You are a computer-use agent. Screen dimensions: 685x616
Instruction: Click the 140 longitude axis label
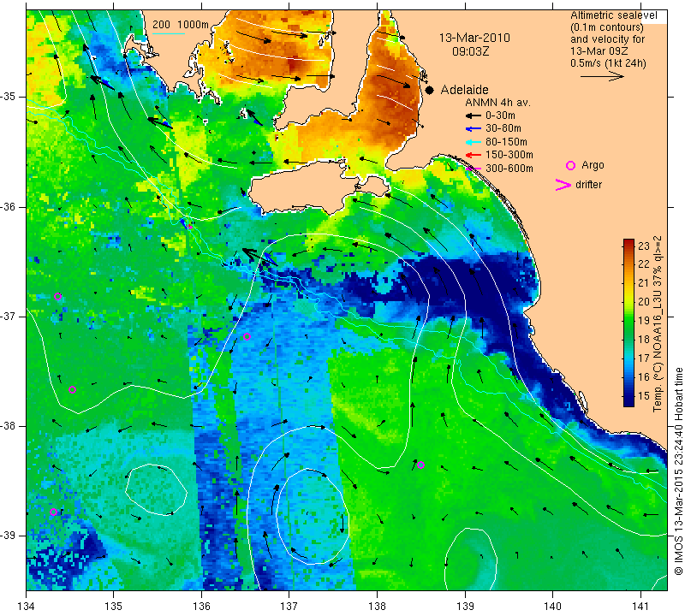(552, 607)
